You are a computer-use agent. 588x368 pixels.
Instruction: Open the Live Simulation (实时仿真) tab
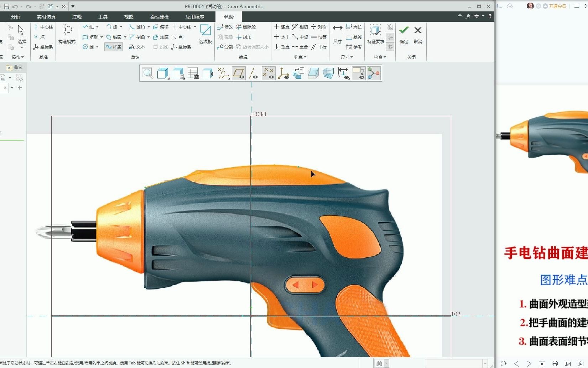coord(46,17)
